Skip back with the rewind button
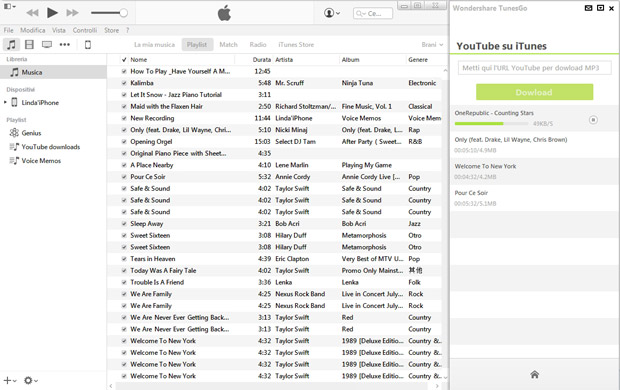620x390 pixels. [x=32, y=13]
